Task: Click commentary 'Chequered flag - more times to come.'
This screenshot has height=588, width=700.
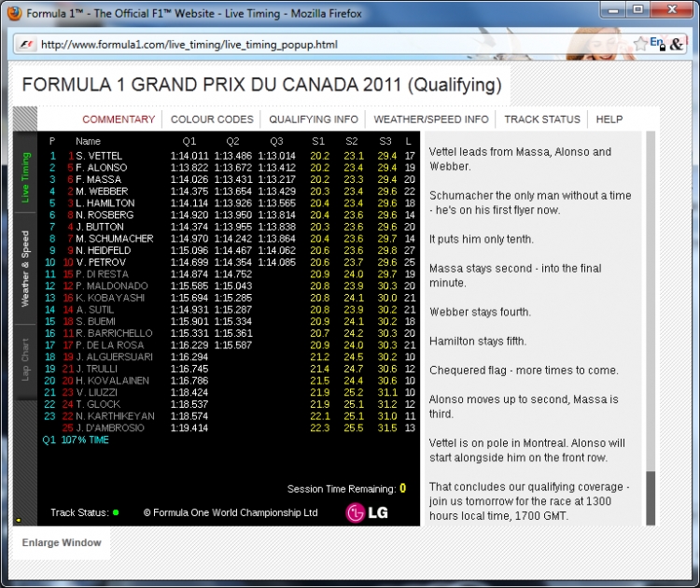Action: 524,371
